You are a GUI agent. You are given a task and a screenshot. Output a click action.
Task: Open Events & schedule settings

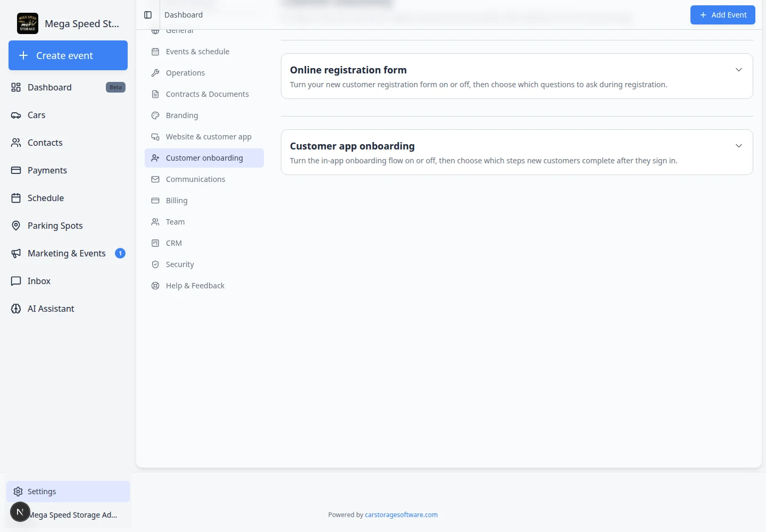pyautogui.click(x=204, y=52)
